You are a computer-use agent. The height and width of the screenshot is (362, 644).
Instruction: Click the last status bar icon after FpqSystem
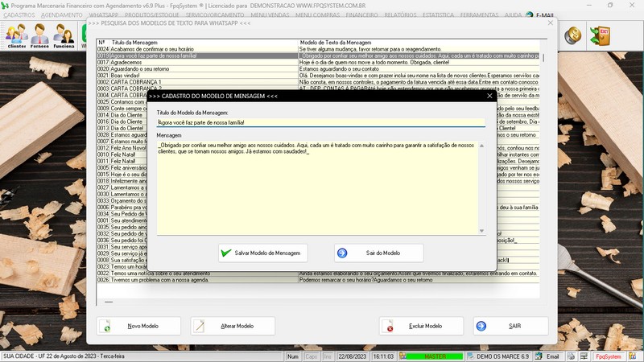pyautogui.click(x=633, y=356)
